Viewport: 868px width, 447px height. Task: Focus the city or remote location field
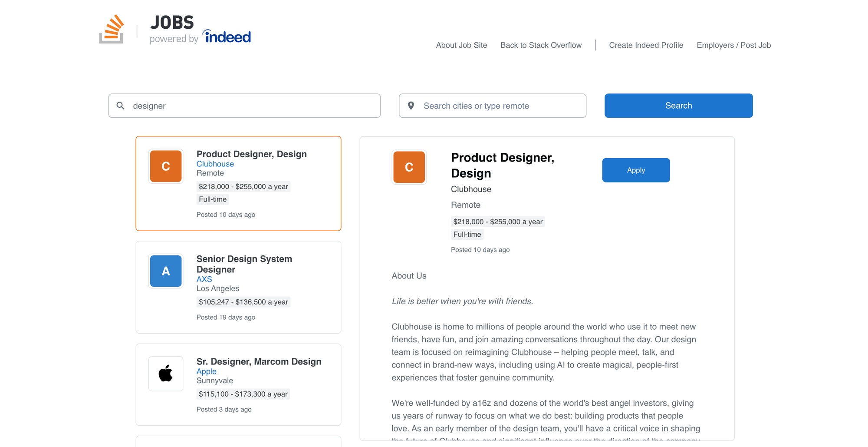[x=493, y=106]
